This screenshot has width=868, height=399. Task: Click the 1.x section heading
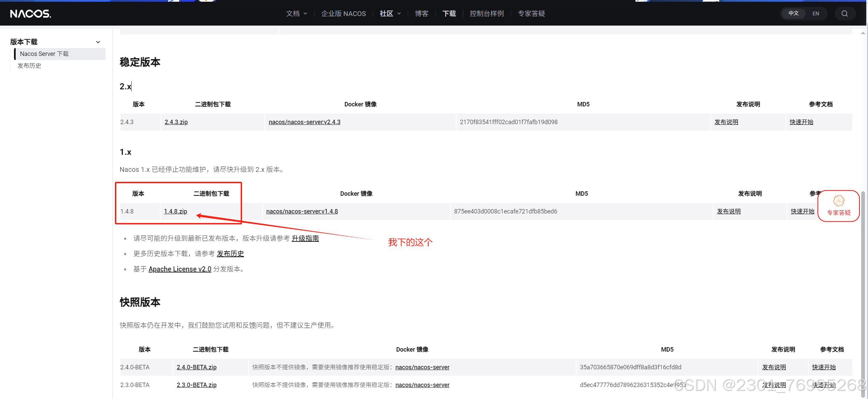click(125, 152)
